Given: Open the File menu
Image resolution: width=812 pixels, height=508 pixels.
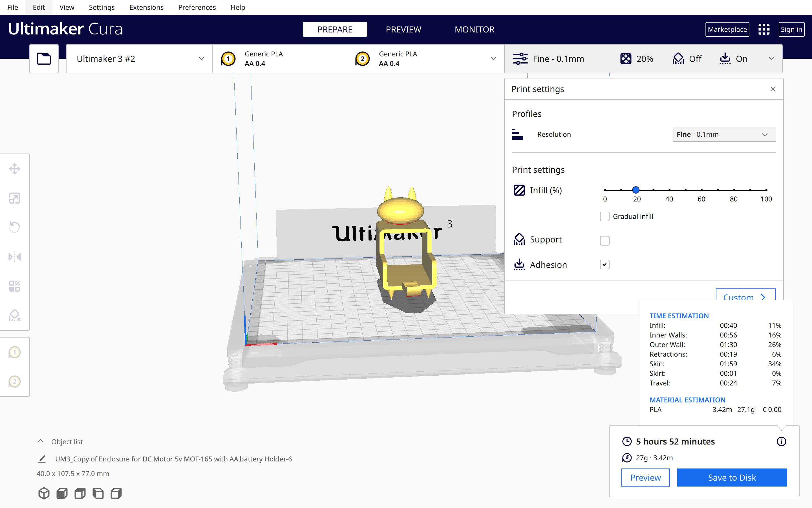Looking at the screenshot, I should (x=13, y=7).
